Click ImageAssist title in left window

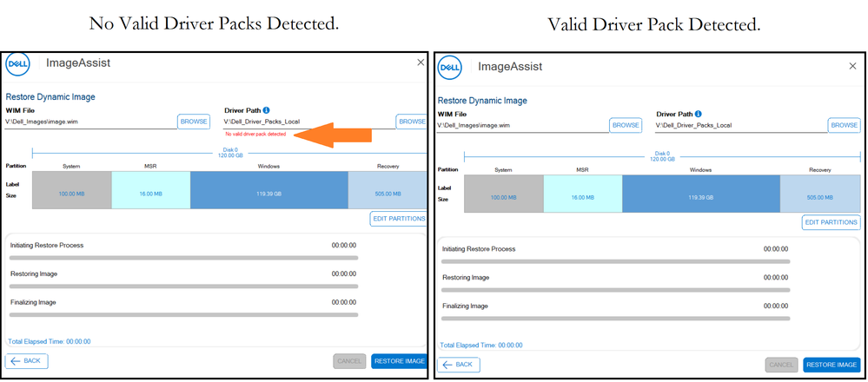[78, 63]
